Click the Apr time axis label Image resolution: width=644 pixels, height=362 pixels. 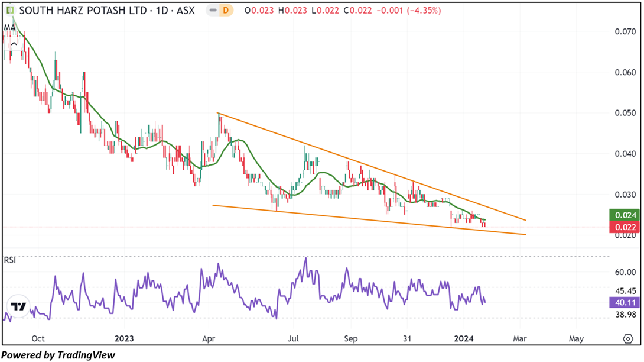[x=209, y=338]
